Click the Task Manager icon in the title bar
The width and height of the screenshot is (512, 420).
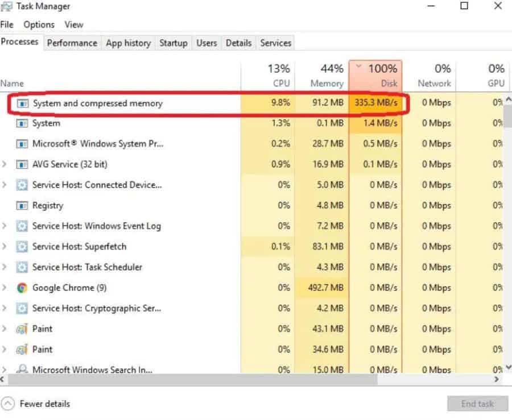pos(8,6)
